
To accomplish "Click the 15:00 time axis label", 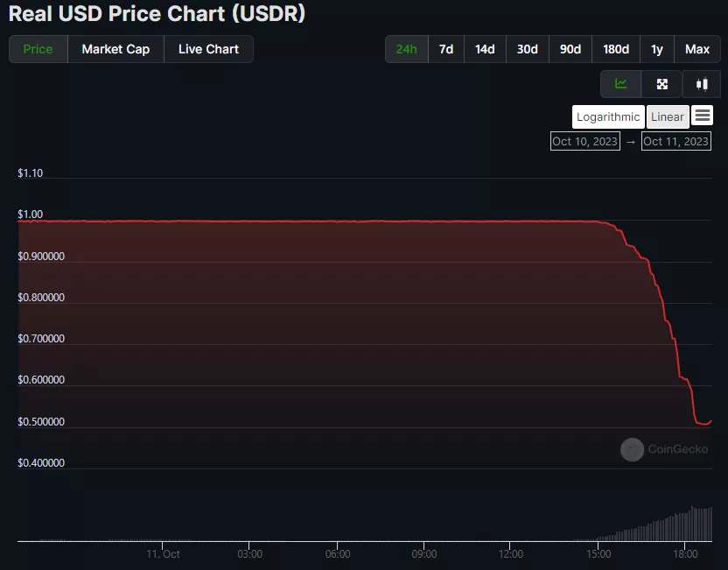I will tap(598, 553).
